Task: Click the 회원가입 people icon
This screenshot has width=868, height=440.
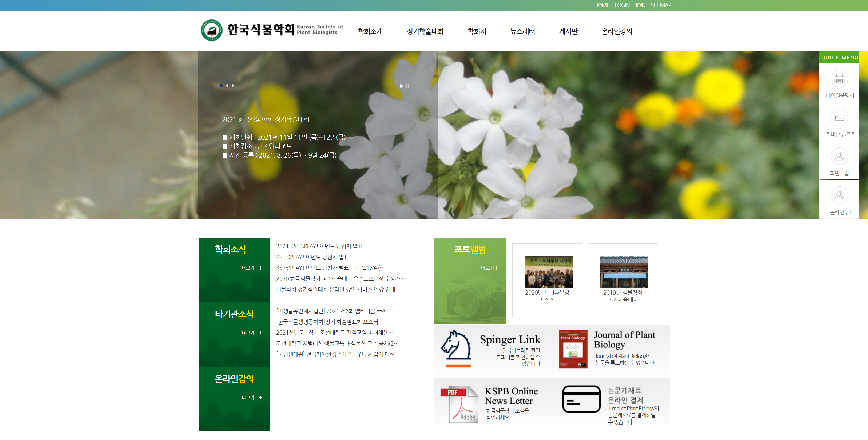Action: 839,157
